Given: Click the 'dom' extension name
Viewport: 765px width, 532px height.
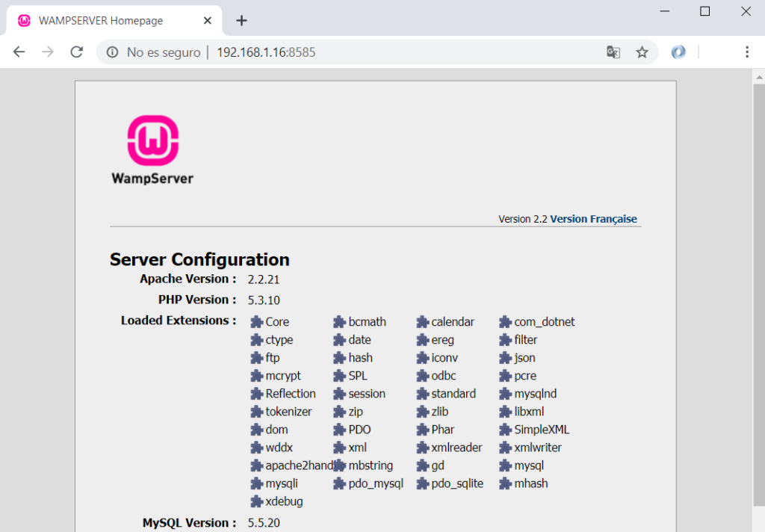Looking at the screenshot, I should (x=276, y=430).
